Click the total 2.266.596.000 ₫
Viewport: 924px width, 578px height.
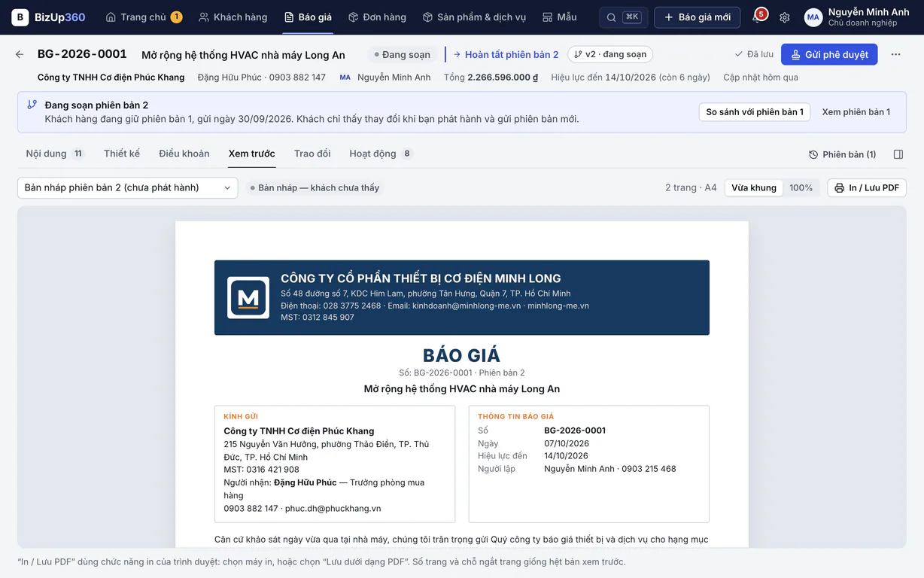click(503, 78)
